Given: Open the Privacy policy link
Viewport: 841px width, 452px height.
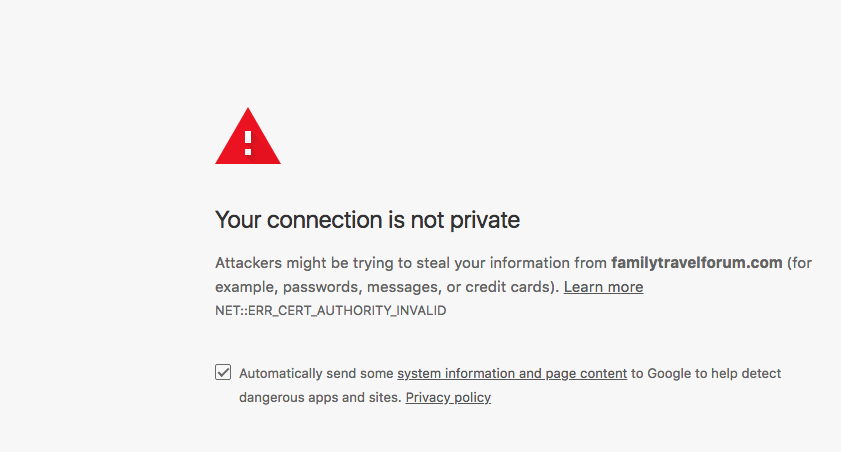Looking at the screenshot, I should (448, 397).
